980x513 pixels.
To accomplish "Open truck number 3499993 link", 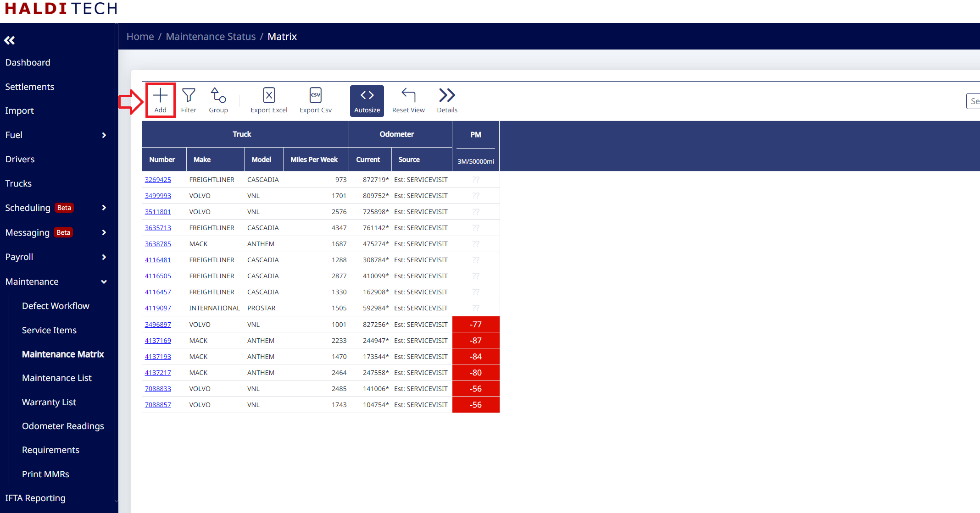I will pyautogui.click(x=158, y=196).
